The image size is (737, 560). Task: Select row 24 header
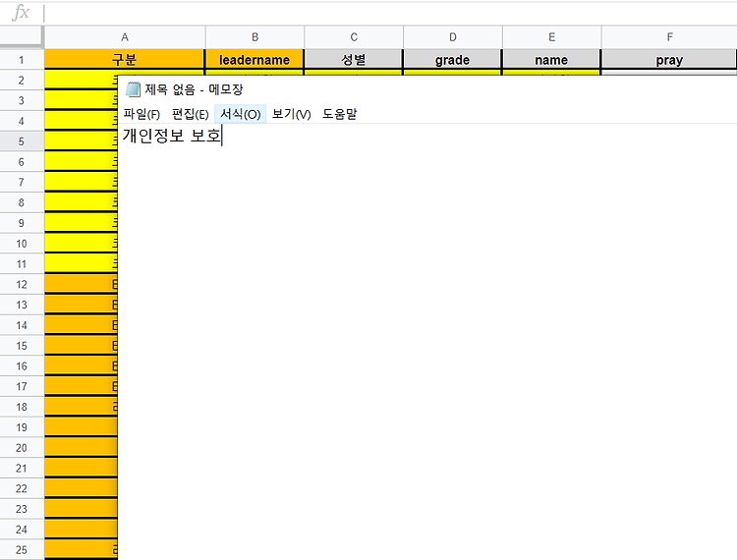click(x=22, y=530)
